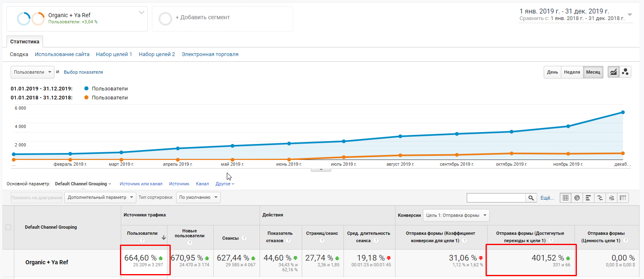644x279 pixels.
Task: Switch to Использование сайта view
Action: coord(62,54)
